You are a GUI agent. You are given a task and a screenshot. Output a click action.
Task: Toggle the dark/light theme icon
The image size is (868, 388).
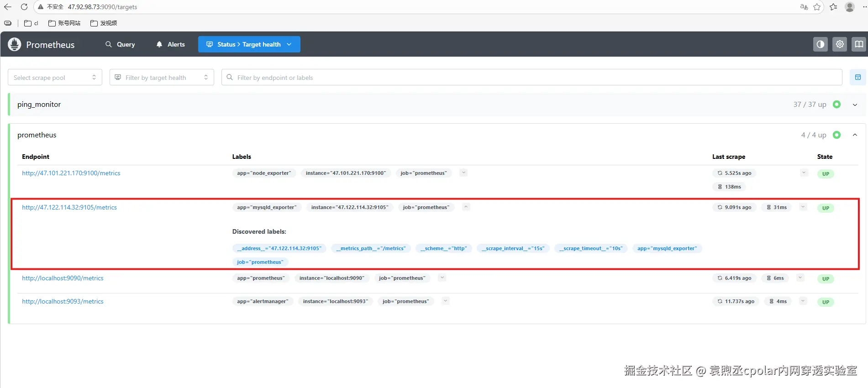[x=820, y=44]
